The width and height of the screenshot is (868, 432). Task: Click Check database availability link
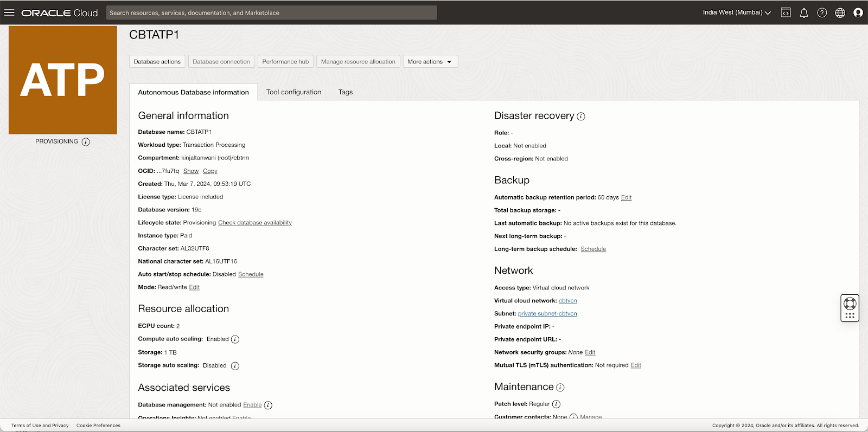255,223
